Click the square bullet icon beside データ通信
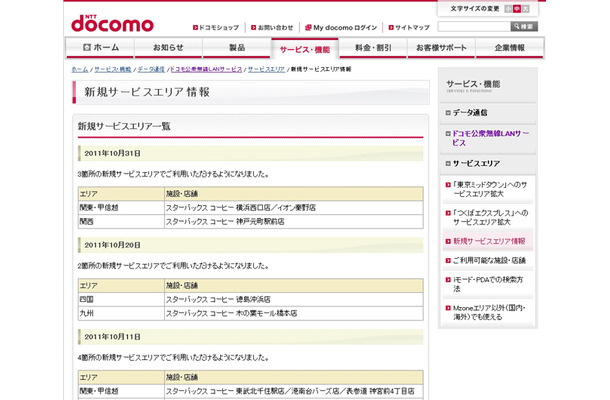The image size is (610, 400). pos(448,113)
